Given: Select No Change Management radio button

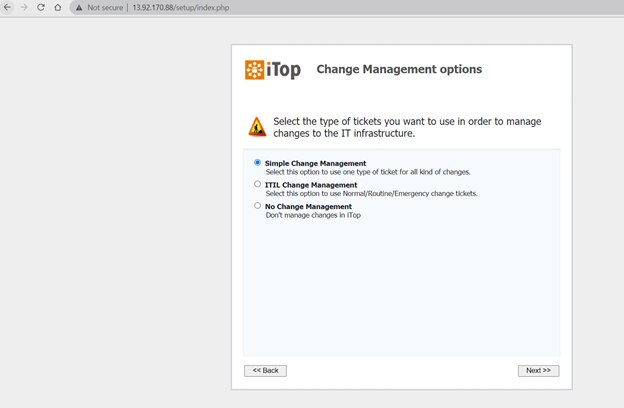Looking at the screenshot, I should coord(258,206).
